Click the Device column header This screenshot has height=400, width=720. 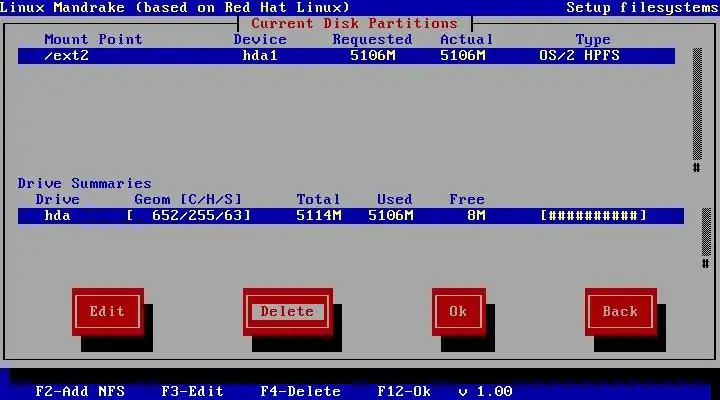(260, 39)
